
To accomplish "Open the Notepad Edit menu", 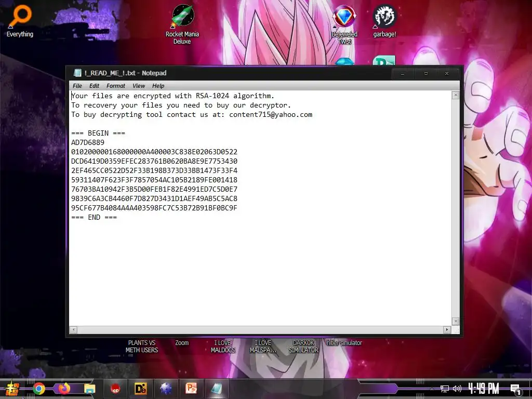I will (94, 86).
